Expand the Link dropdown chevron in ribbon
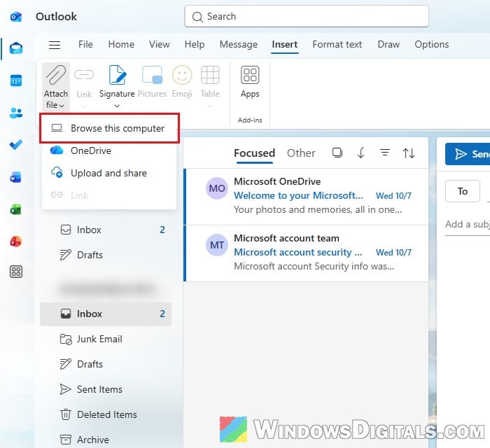The image size is (490, 448). pyautogui.click(x=84, y=106)
